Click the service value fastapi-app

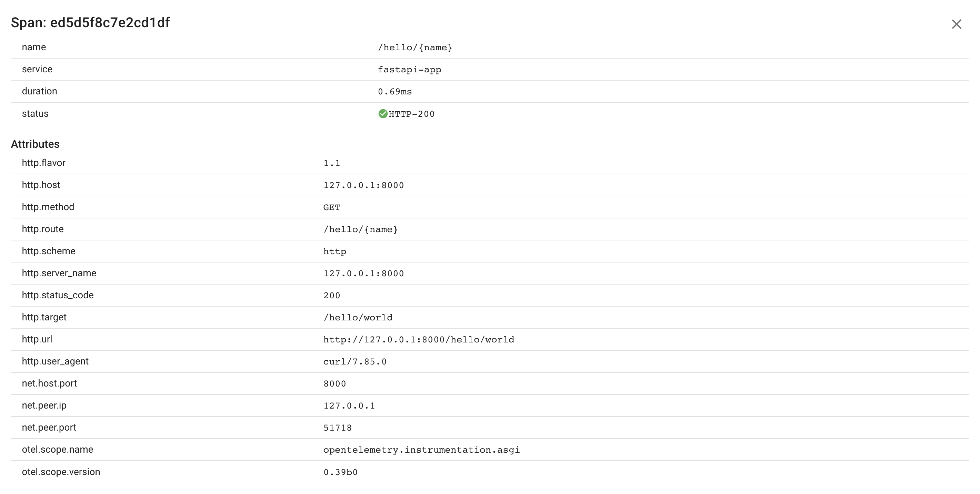click(409, 70)
